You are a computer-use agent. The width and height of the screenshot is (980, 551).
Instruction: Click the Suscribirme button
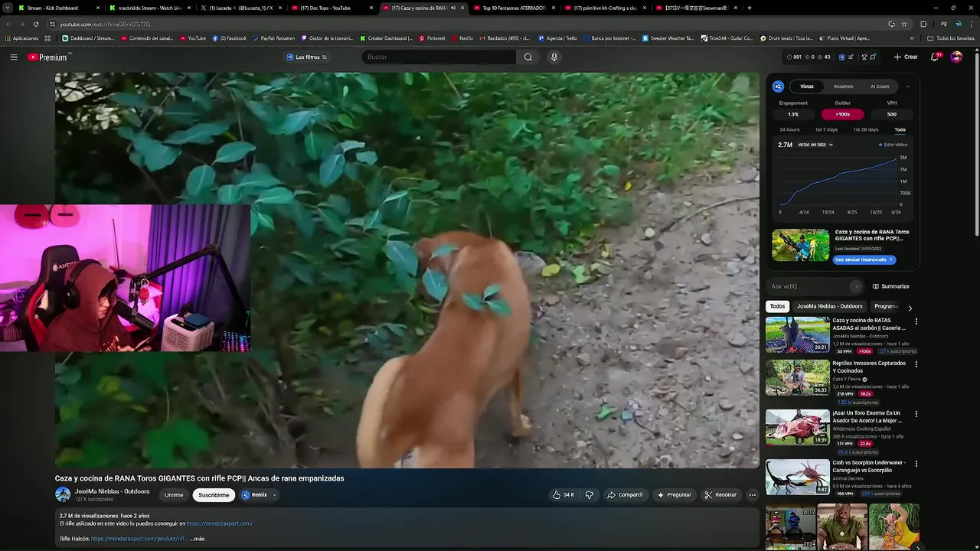[214, 495]
